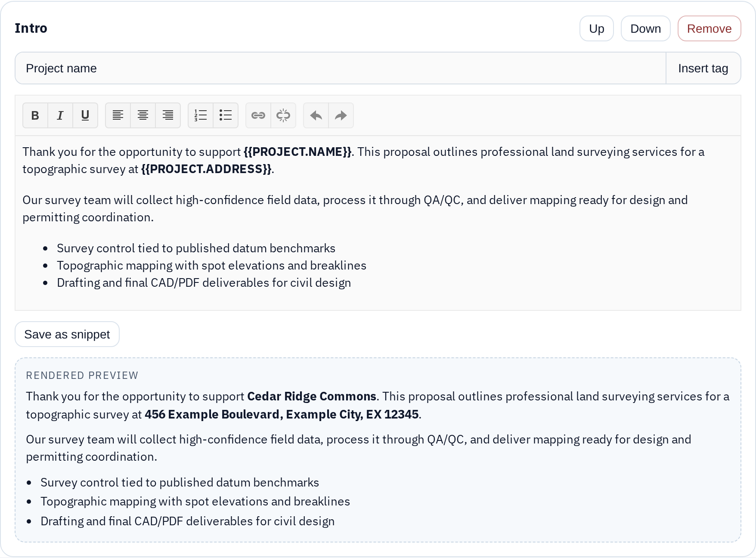Move the Intro section down

click(x=645, y=28)
